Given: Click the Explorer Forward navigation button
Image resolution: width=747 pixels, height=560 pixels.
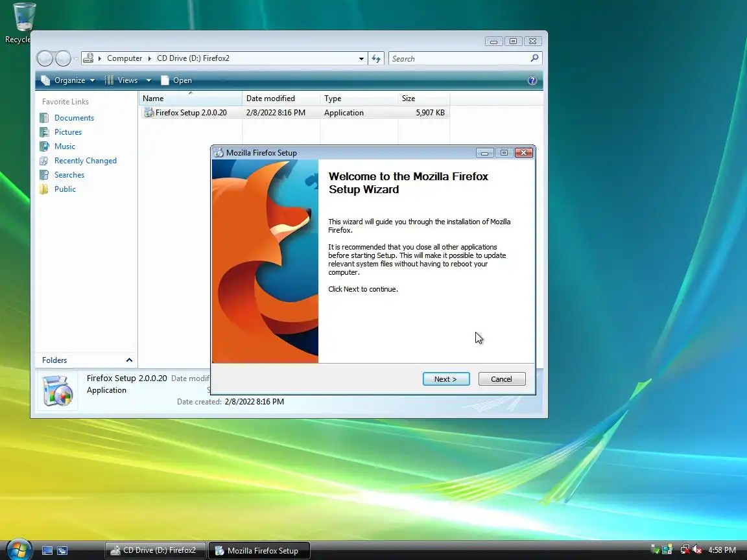Looking at the screenshot, I should pyautogui.click(x=63, y=58).
